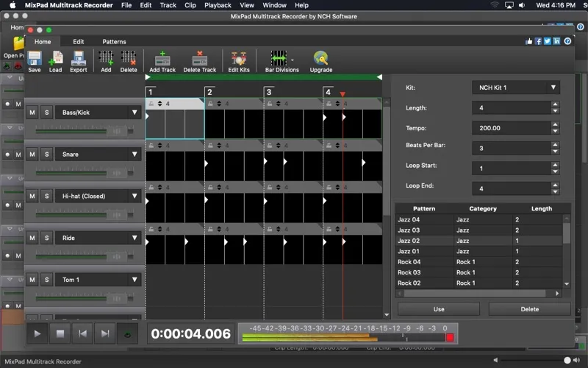Increase the Length stepper value
588x368 pixels.
pyautogui.click(x=556, y=105)
